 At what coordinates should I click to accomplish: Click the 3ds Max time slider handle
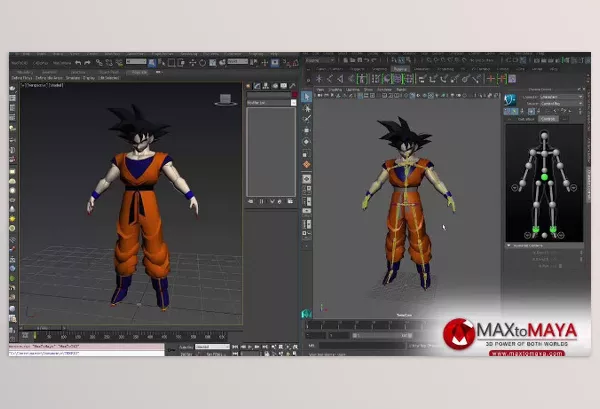(42, 328)
